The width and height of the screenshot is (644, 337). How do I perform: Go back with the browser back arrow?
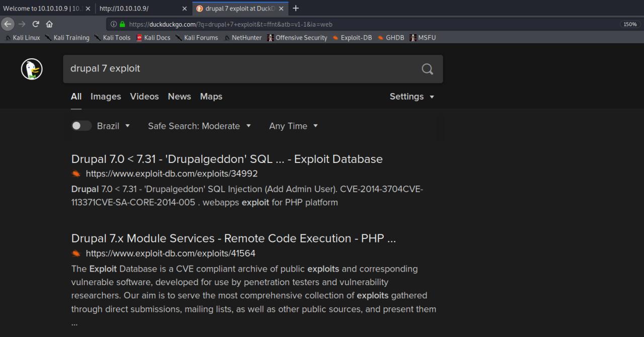(7, 24)
